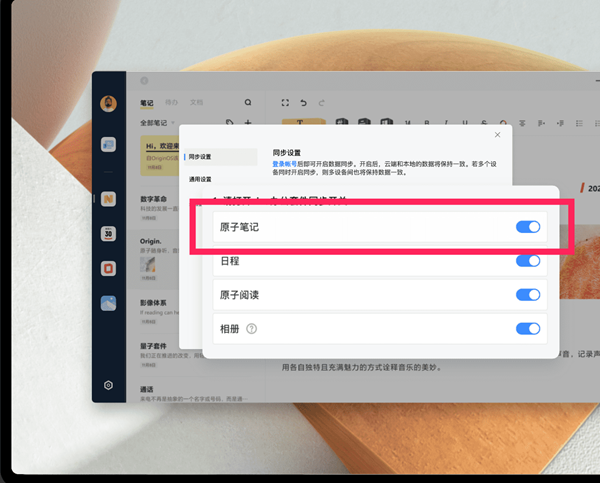Undo the last edit with the undo arrow

coord(303,103)
